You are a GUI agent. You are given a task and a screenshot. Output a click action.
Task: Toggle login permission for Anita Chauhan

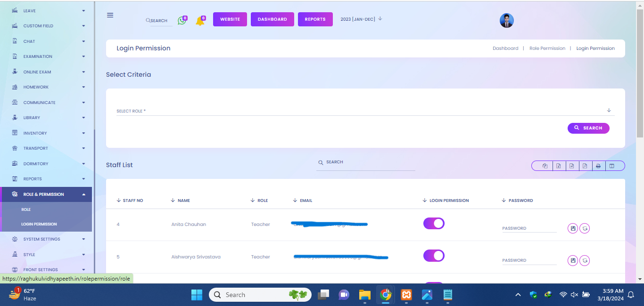coord(434,224)
